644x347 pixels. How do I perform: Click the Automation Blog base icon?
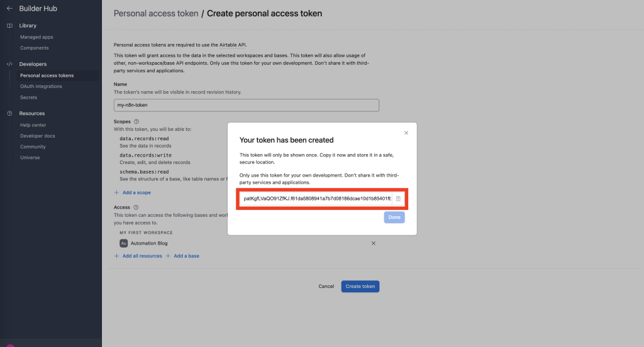124,243
